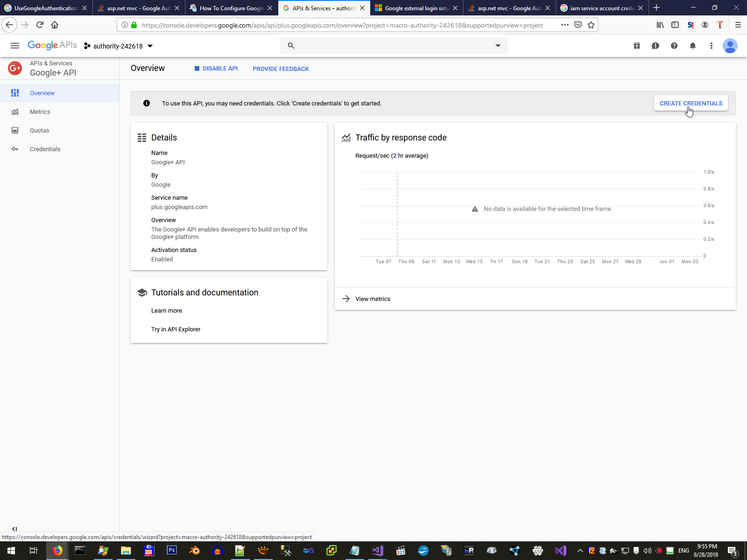Show site information icon in address bar
This screenshot has height=560, width=747.
tap(125, 25)
